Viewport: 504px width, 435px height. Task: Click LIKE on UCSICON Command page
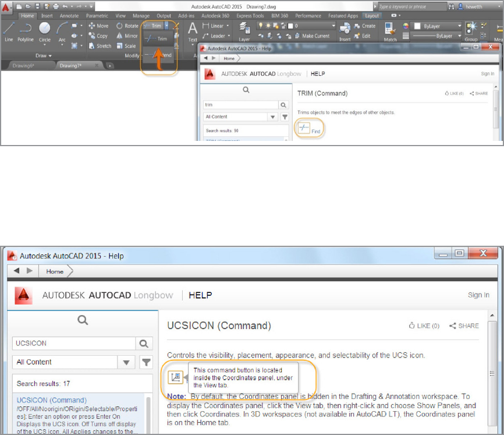coord(424,326)
